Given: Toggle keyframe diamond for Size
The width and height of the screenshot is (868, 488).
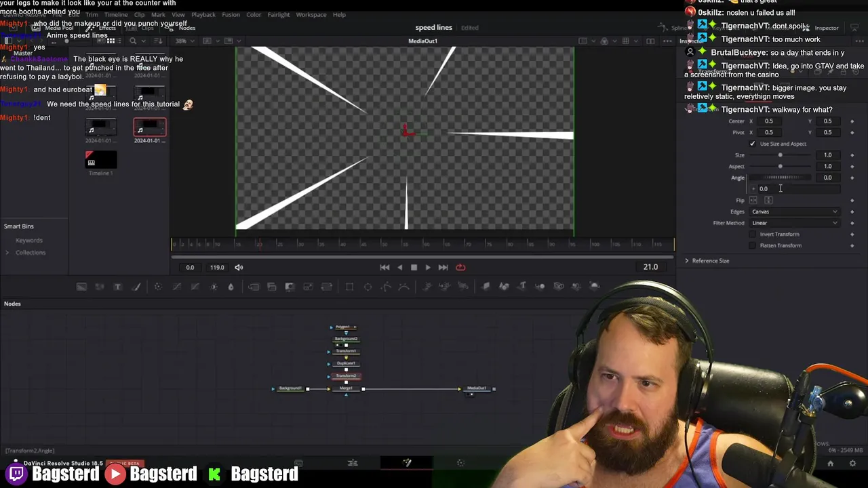Looking at the screenshot, I should click(852, 155).
